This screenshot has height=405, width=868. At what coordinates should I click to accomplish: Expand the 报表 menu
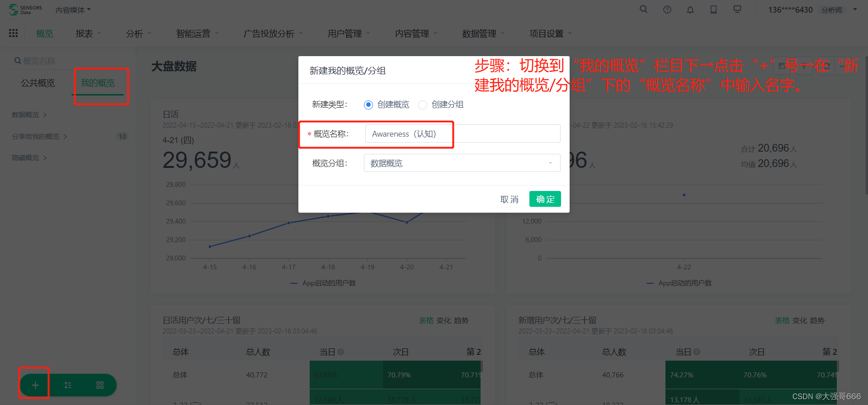(88, 33)
